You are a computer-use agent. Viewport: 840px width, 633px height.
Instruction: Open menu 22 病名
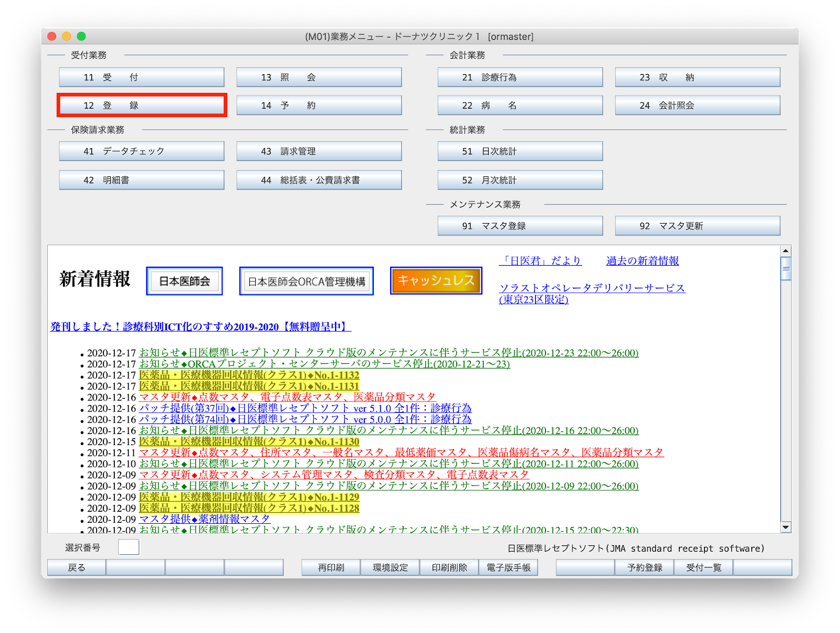click(520, 105)
